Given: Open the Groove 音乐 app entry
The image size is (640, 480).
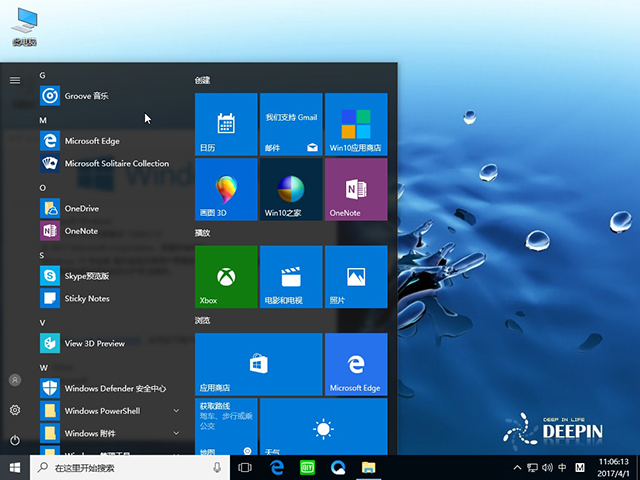Looking at the screenshot, I should (x=86, y=96).
